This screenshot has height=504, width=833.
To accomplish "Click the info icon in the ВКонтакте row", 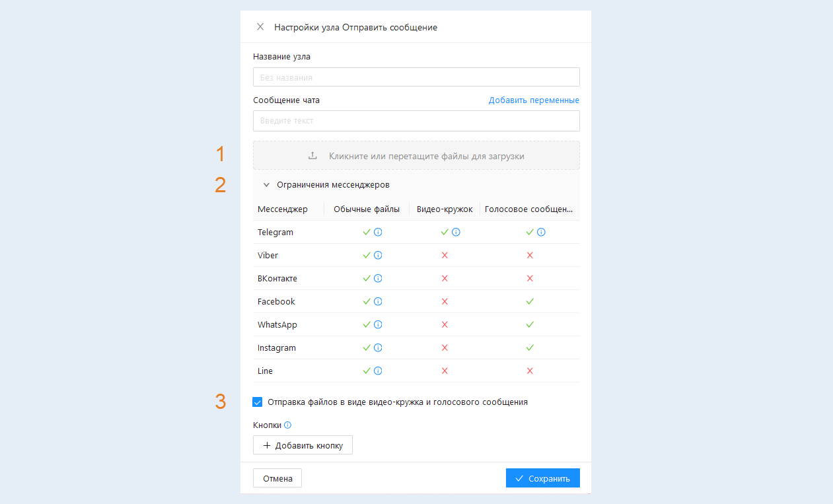I will tap(378, 279).
